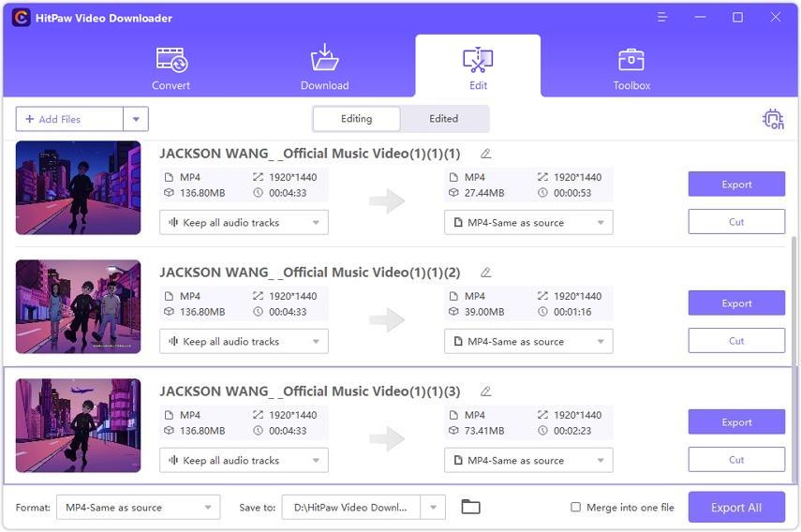Open the Toolbox tab

click(631, 68)
